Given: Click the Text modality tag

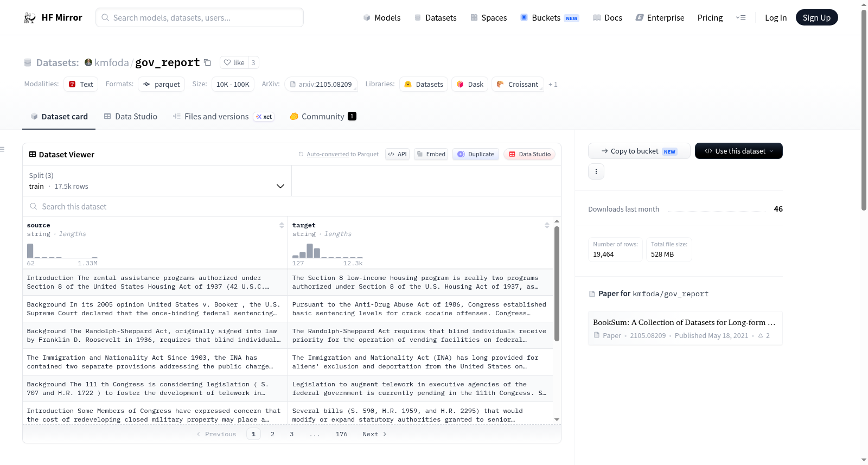Looking at the screenshot, I should [x=81, y=84].
